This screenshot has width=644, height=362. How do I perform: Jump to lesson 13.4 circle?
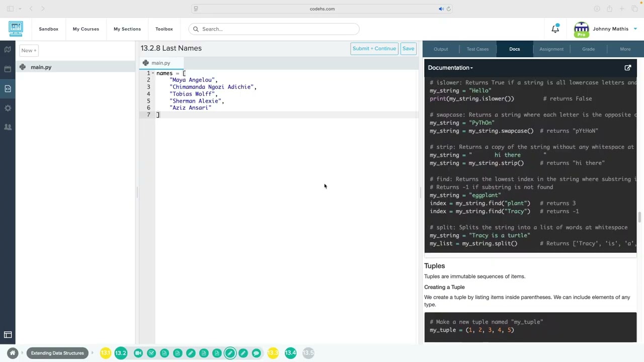coord(290,353)
